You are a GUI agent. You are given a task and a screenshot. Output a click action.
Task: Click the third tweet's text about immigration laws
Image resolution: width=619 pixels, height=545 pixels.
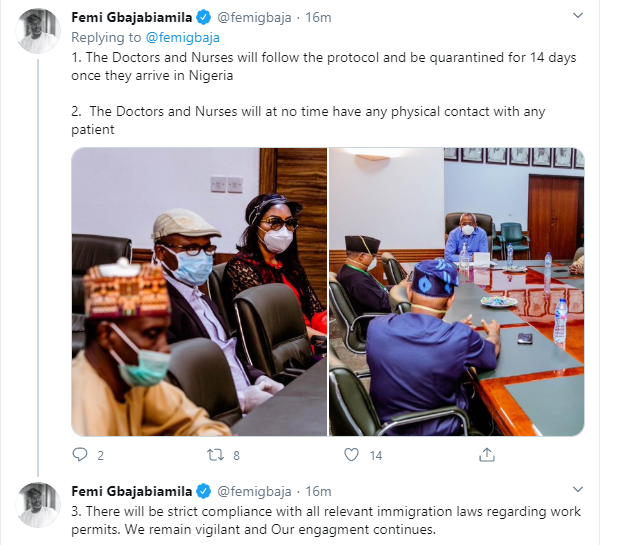pos(326,520)
